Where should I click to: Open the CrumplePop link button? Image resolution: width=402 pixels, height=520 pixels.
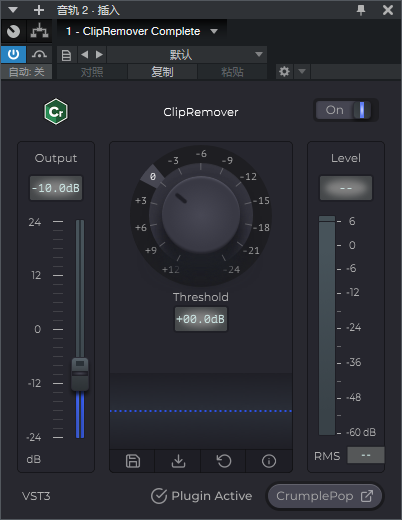coord(325,496)
